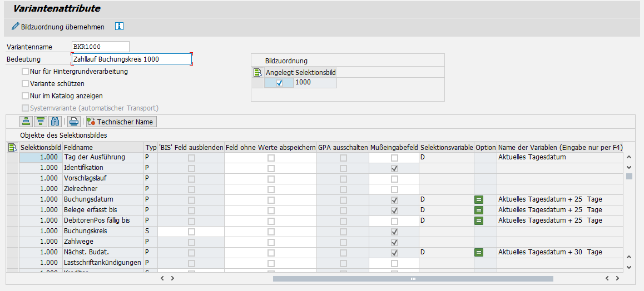The height and width of the screenshot is (291, 644).
Task: Click the sort descending toolbar icon
Action: 40,122
